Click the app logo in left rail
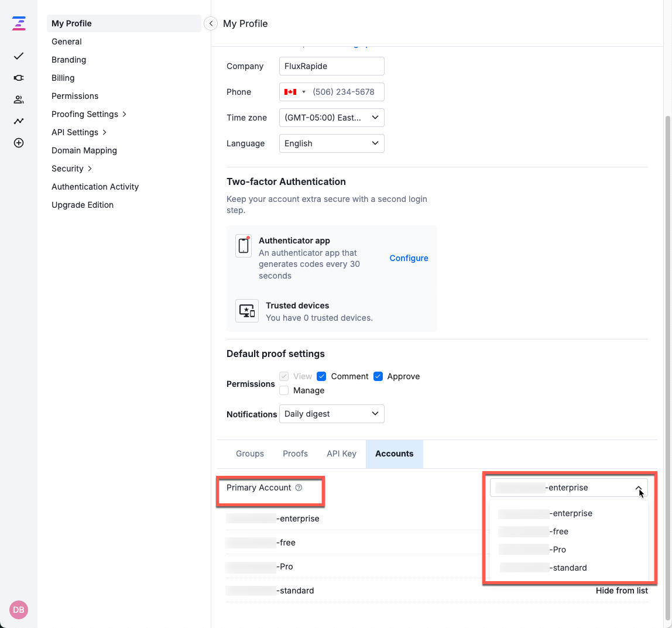This screenshot has width=672, height=628. (x=19, y=23)
